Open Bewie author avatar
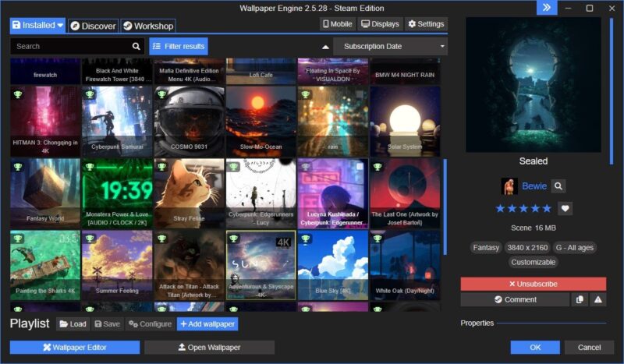The height and width of the screenshot is (364, 624). (509, 186)
